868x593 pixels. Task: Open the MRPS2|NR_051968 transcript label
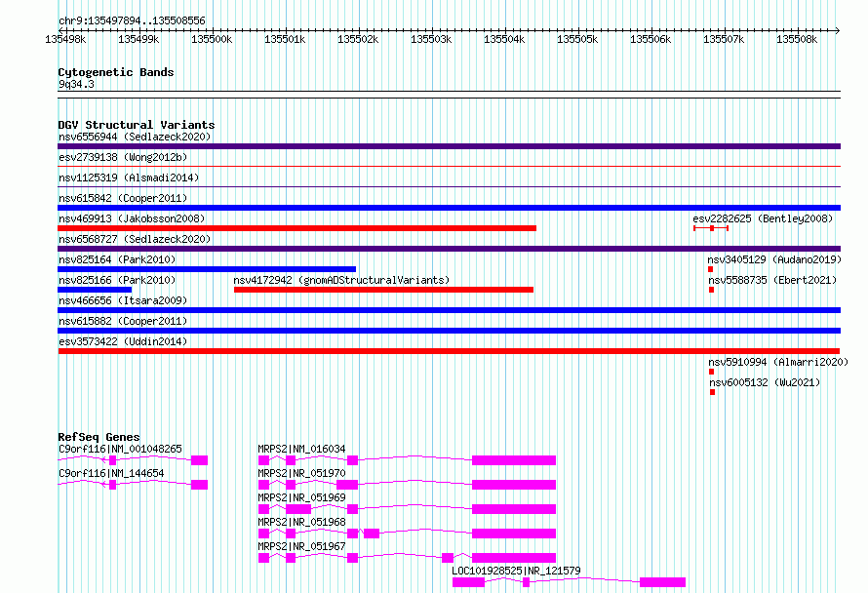point(301,522)
